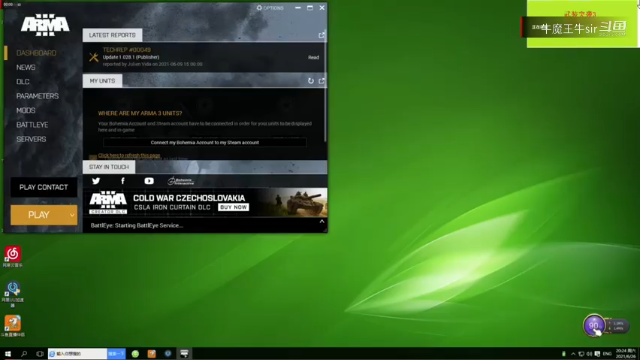640x360 pixels.
Task: Open the volume tray icon
Action: click(589, 354)
